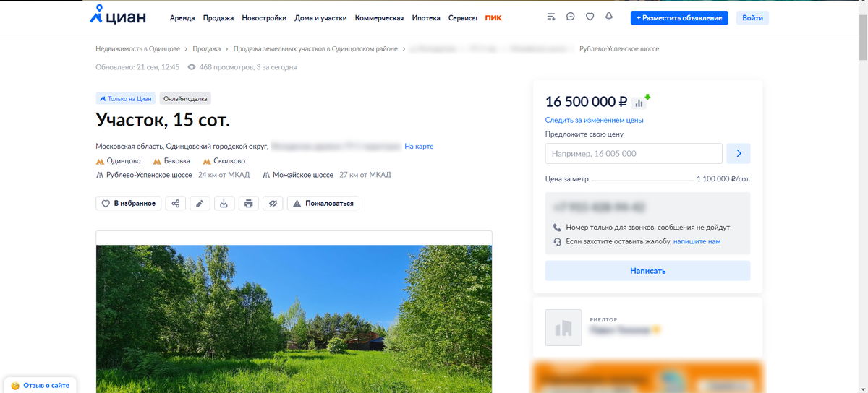Add listing to favorites with В избранное
868x393 pixels.
129,204
